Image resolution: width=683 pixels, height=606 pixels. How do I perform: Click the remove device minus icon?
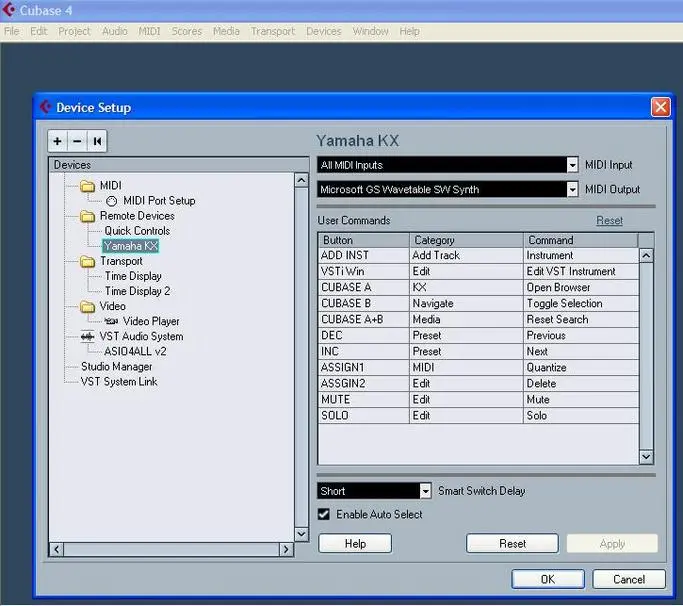(x=77, y=141)
